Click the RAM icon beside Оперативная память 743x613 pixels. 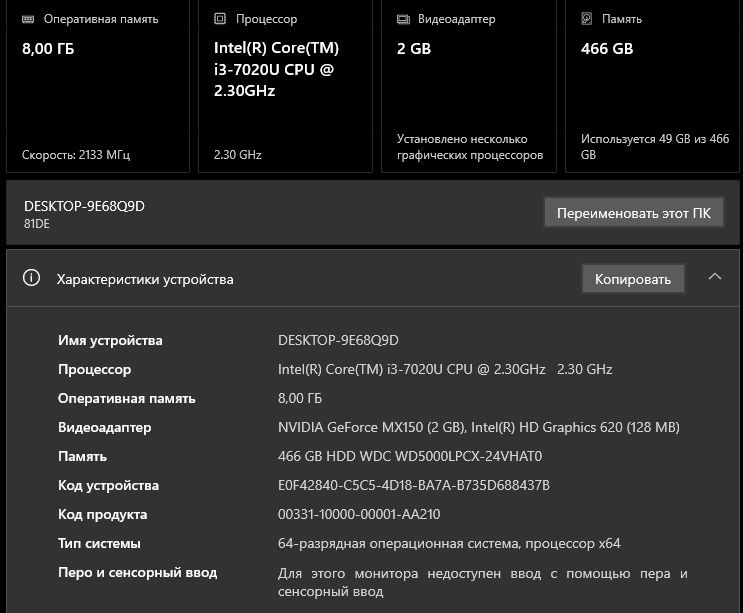(x=28, y=19)
